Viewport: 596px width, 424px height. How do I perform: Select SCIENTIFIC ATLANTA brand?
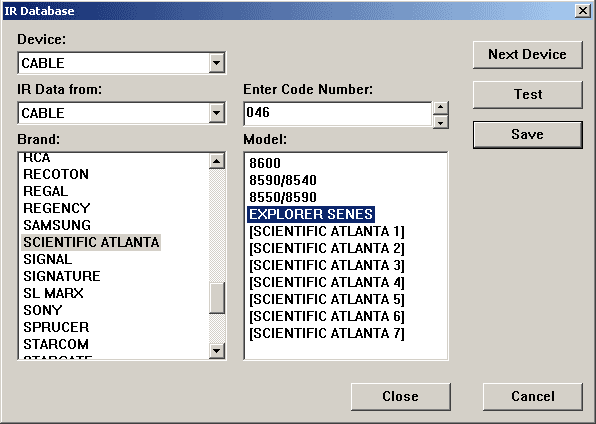click(91, 242)
